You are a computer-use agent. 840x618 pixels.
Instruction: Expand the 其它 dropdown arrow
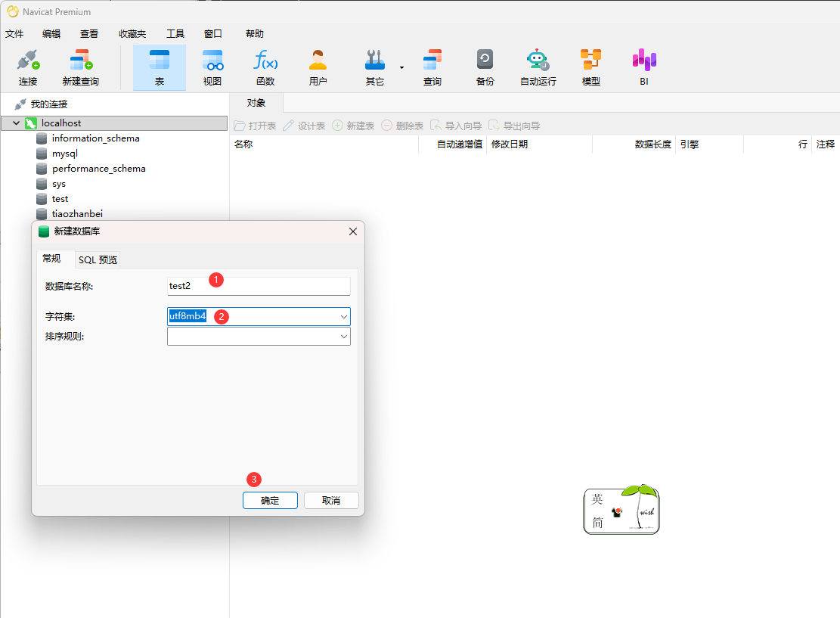401,67
